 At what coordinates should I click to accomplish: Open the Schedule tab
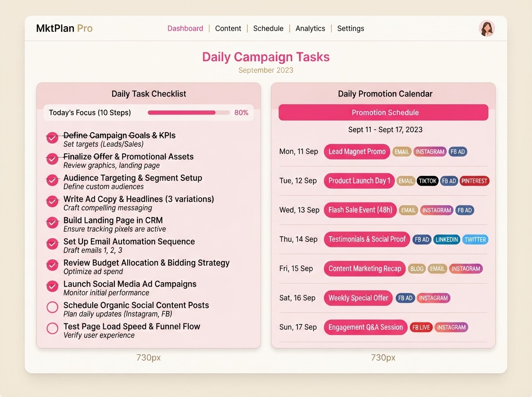click(268, 28)
